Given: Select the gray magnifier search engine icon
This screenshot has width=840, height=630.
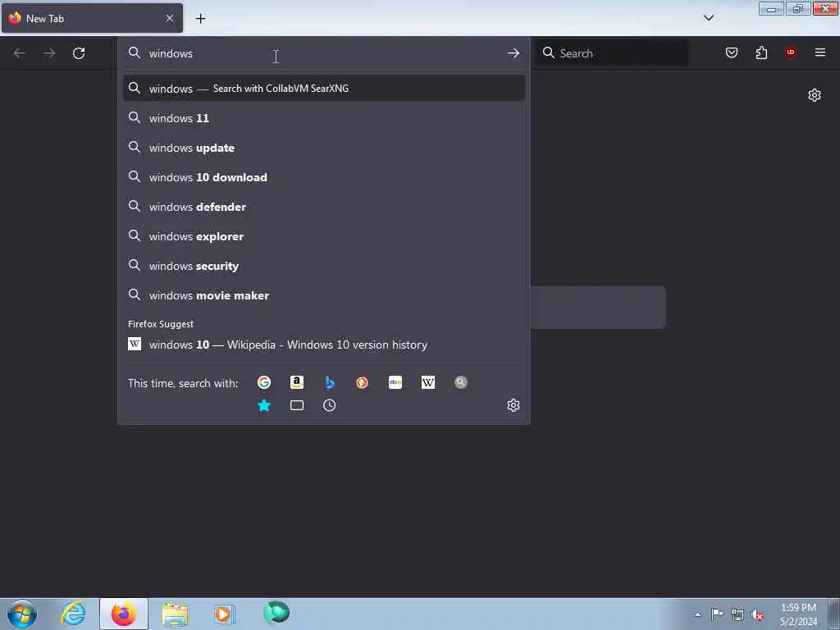Looking at the screenshot, I should [x=461, y=382].
